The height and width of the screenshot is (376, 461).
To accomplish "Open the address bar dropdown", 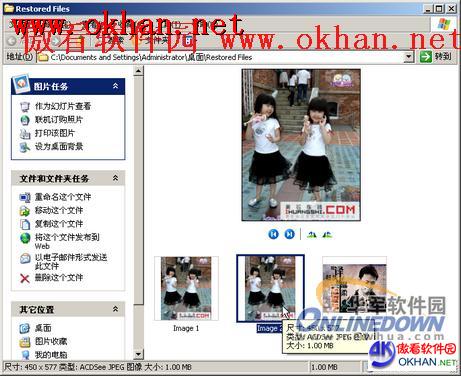I will [x=409, y=57].
